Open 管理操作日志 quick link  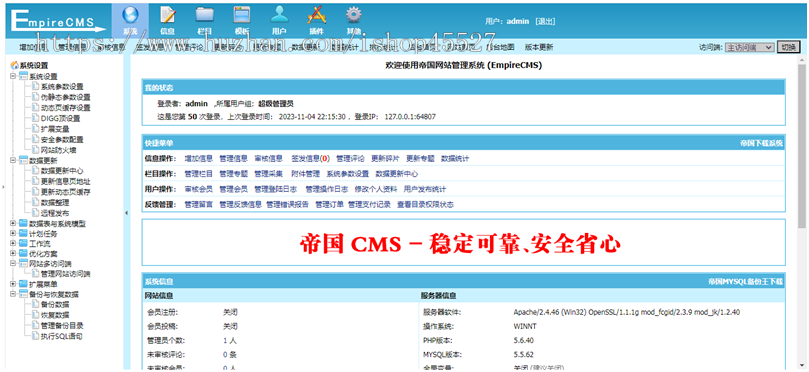[x=327, y=189]
